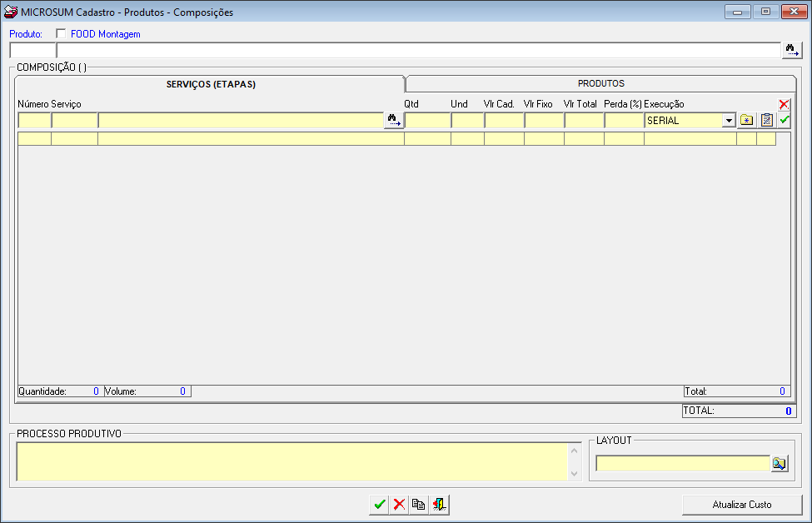This screenshot has height=523, width=812.
Task: Browse for layout with the magnifier icon
Action: 779,464
